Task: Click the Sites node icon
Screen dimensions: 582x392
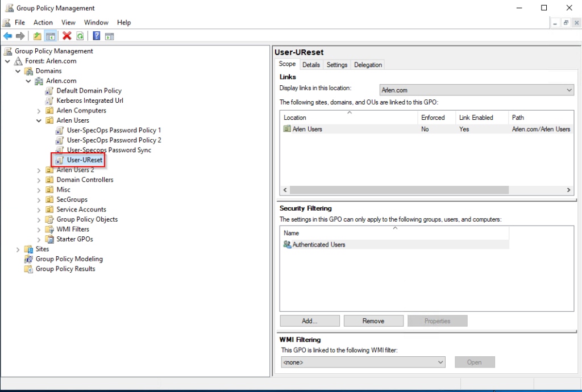Action: [28, 249]
